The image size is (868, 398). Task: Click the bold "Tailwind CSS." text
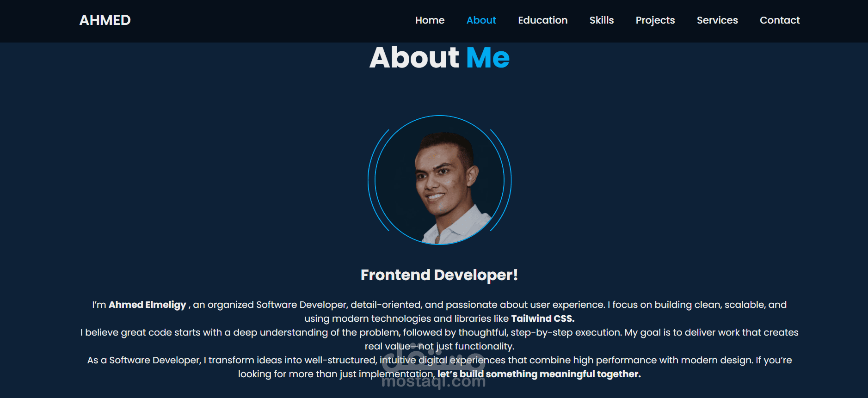click(x=543, y=318)
